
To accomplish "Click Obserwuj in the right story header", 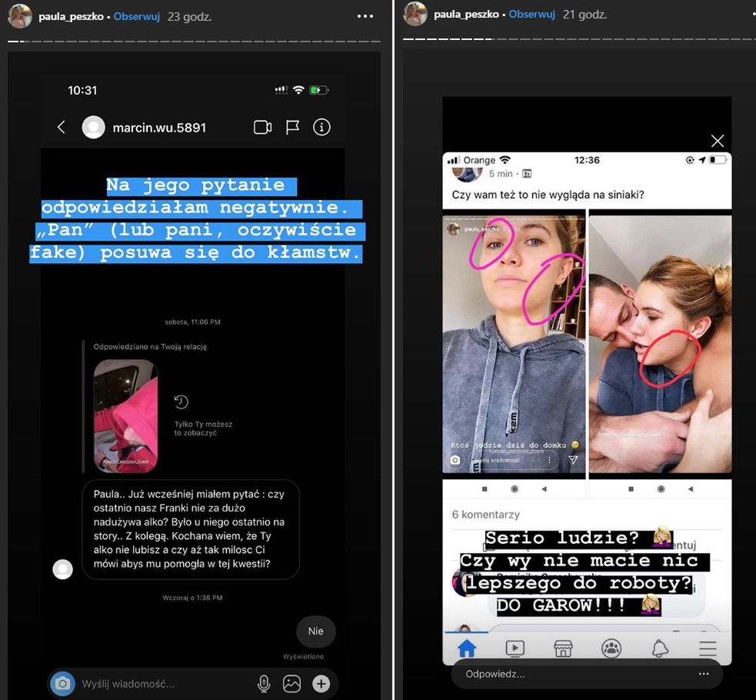I will (x=531, y=15).
